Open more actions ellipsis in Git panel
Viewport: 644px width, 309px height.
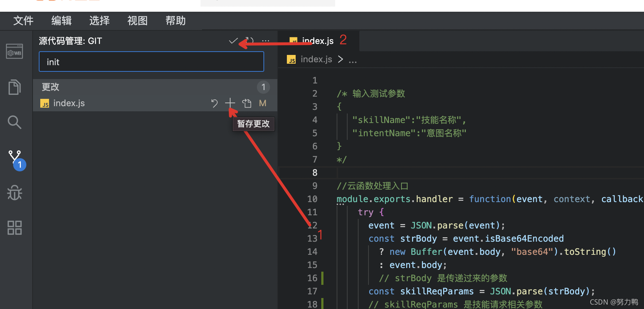(x=266, y=41)
